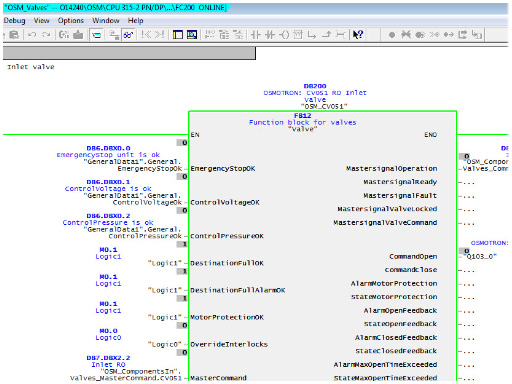Screen dimensions: 512x384
Task: Click the DB6.DBX0.0 address operand
Action: click(108, 148)
